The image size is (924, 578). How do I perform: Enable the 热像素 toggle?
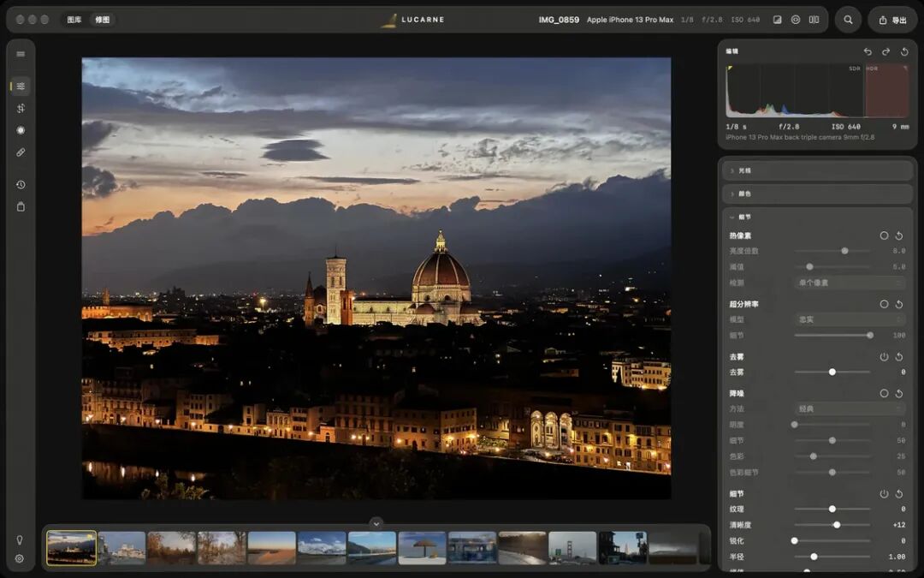[x=884, y=235]
